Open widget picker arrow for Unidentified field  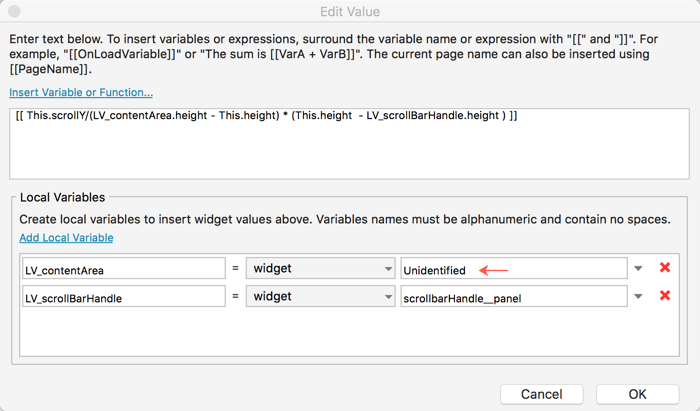(638, 269)
